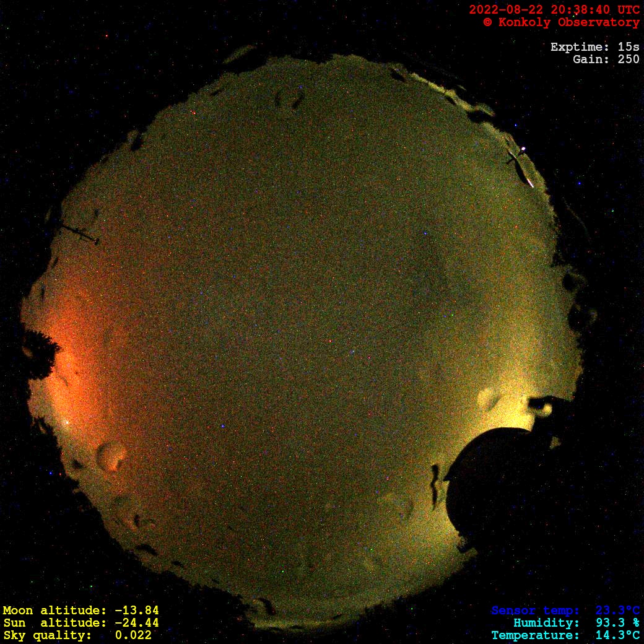The image size is (644, 644).
Task: Click the Konkoly Observatory copyright text
Action: [561, 22]
